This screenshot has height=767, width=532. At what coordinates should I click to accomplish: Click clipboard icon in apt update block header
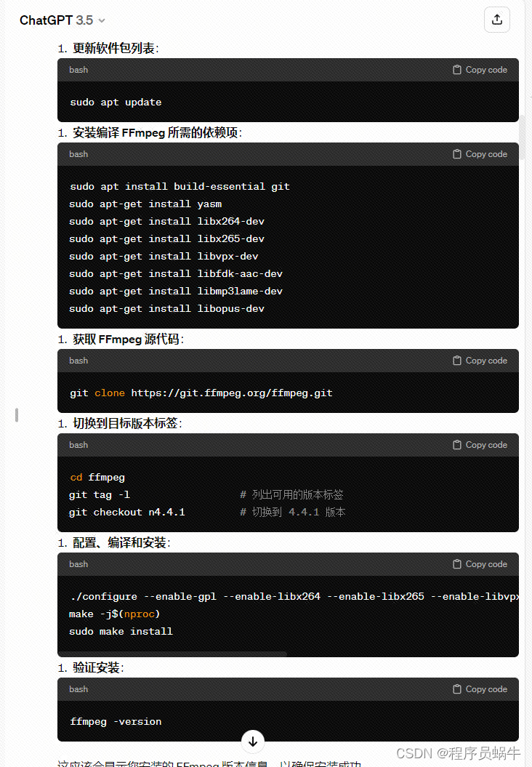(x=456, y=70)
